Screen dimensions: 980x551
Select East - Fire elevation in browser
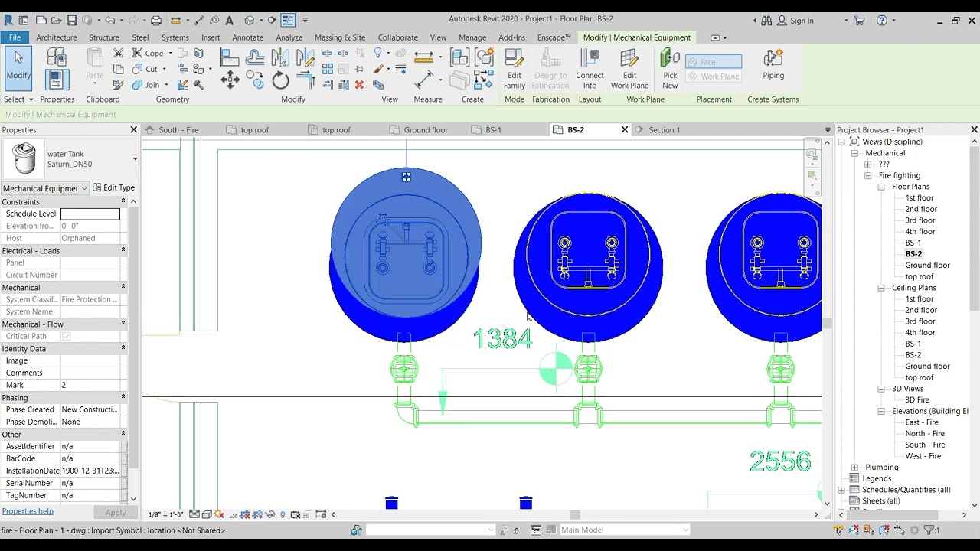coord(921,422)
